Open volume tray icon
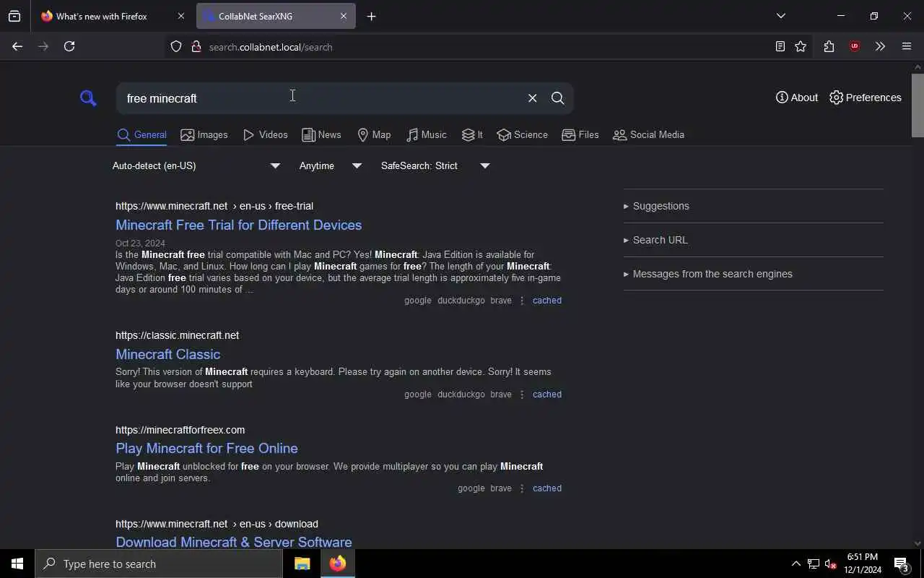 coord(831,564)
